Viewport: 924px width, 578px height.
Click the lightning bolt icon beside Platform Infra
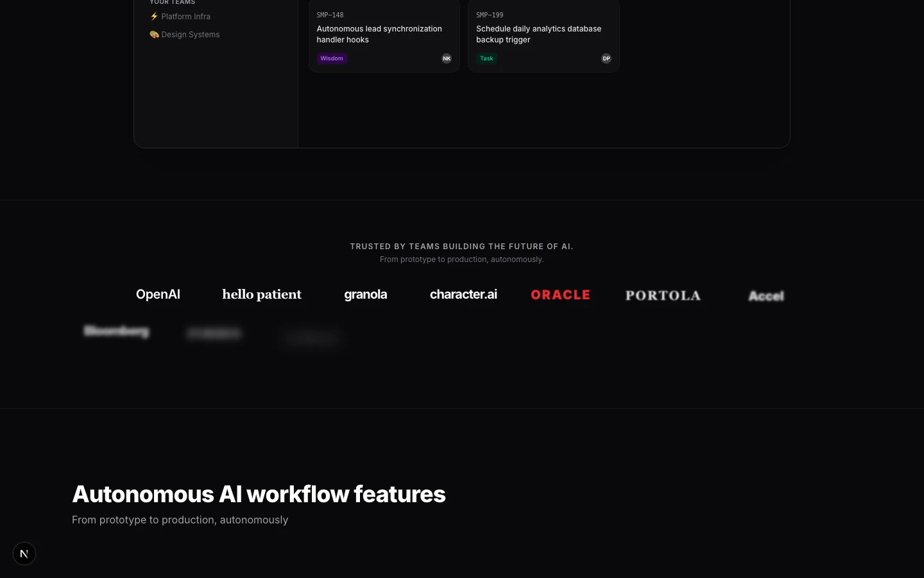click(x=154, y=17)
